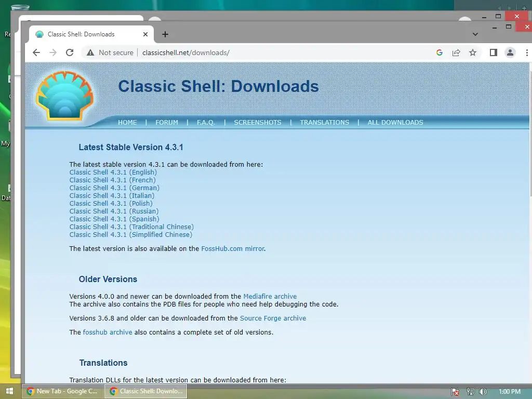532x399 pixels.
Task: Open the TRANSLATIONS navigation link
Action: click(x=324, y=123)
